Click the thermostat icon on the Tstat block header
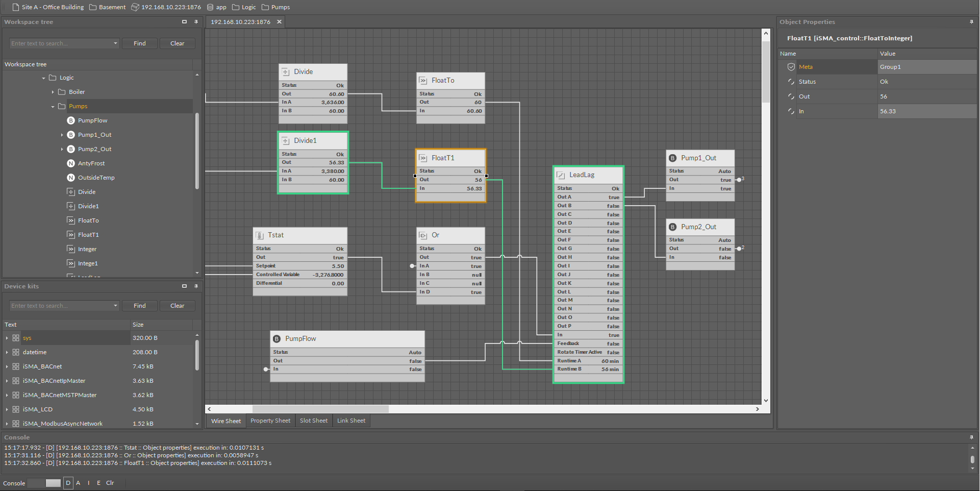This screenshot has width=980, height=491. coord(260,235)
